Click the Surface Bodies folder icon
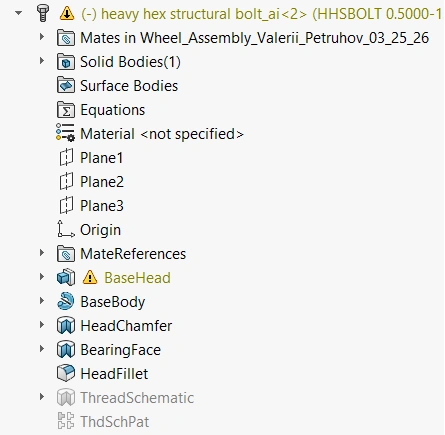Viewport: 445px width, 435px height. click(66, 86)
